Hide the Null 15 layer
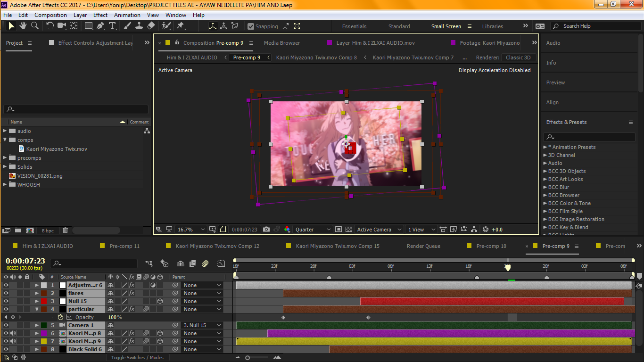The width and height of the screenshot is (644, 362). click(x=6, y=301)
